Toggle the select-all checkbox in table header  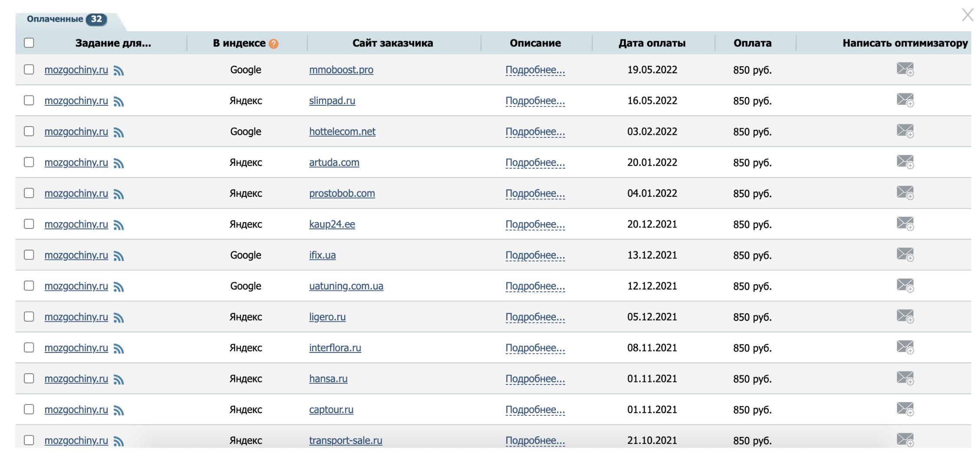29,43
